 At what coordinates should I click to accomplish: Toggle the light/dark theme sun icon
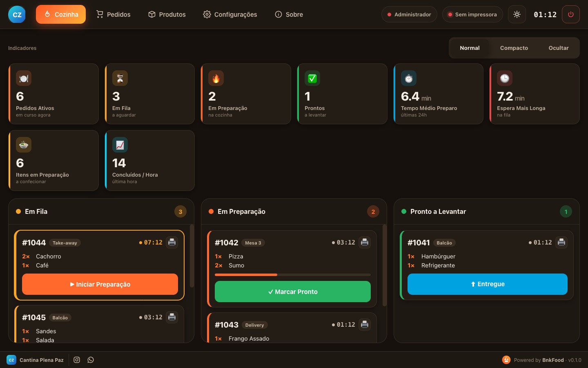click(517, 14)
